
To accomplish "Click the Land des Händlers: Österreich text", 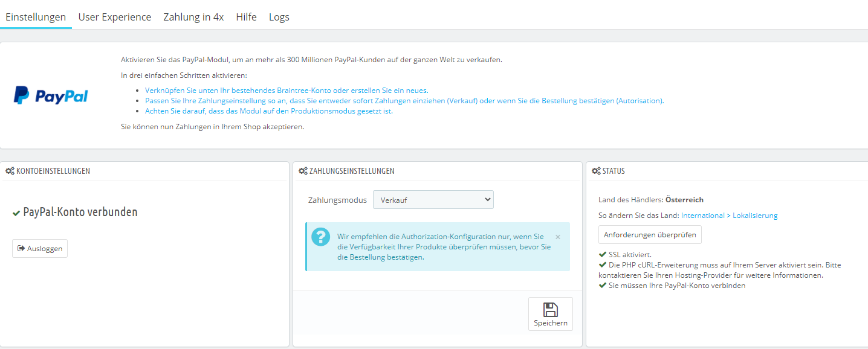I will pos(651,200).
